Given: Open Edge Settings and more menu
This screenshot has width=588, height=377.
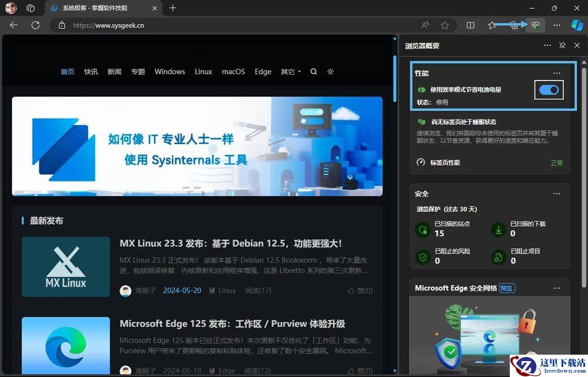Looking at the screenshot, I should tap(557, 25).
